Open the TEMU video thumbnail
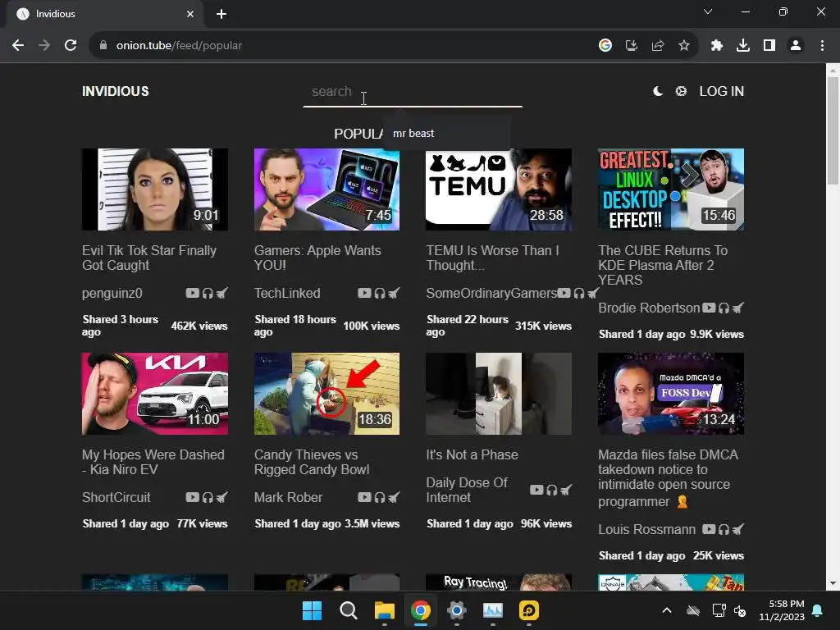Viewport: 840px width, 630px height. [499, 189]
